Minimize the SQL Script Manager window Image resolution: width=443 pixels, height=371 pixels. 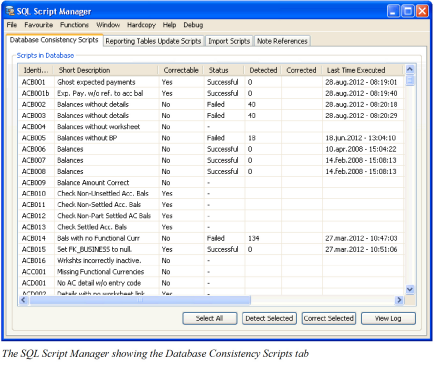tap(393, 11)
